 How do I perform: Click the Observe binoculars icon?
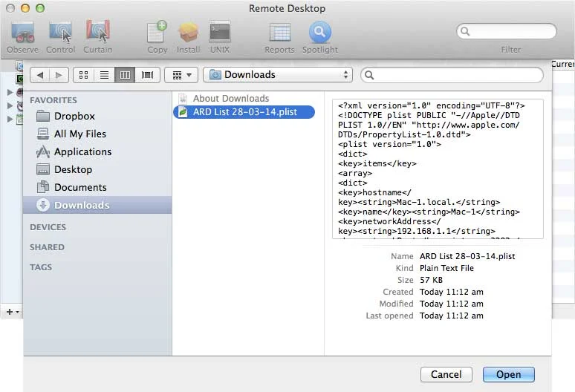[22, 32]
